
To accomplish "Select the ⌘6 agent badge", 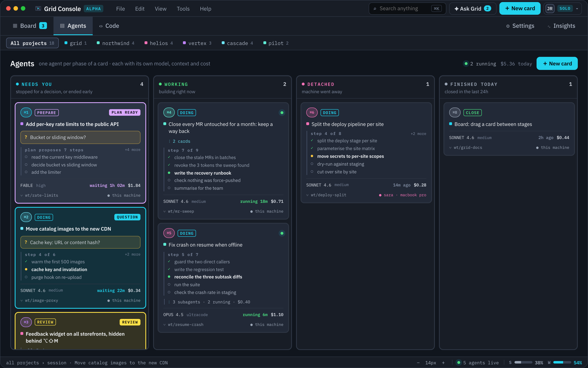I will [x=312, y=112].
